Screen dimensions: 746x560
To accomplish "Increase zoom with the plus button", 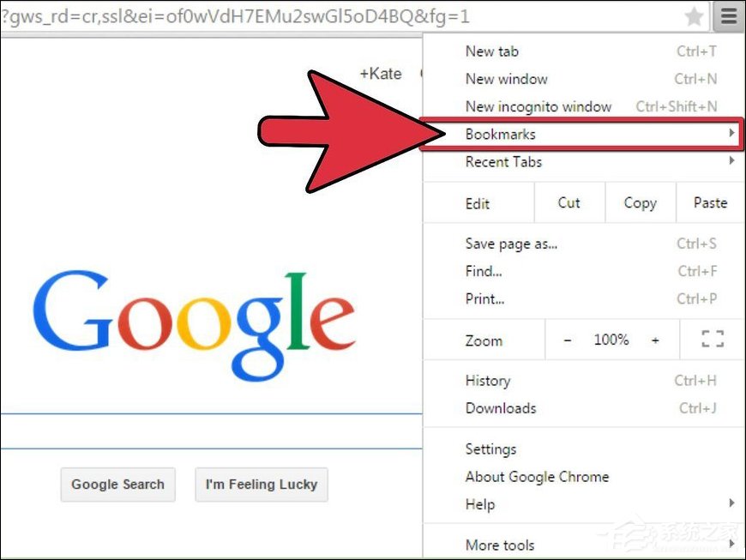I will point(655,340).
